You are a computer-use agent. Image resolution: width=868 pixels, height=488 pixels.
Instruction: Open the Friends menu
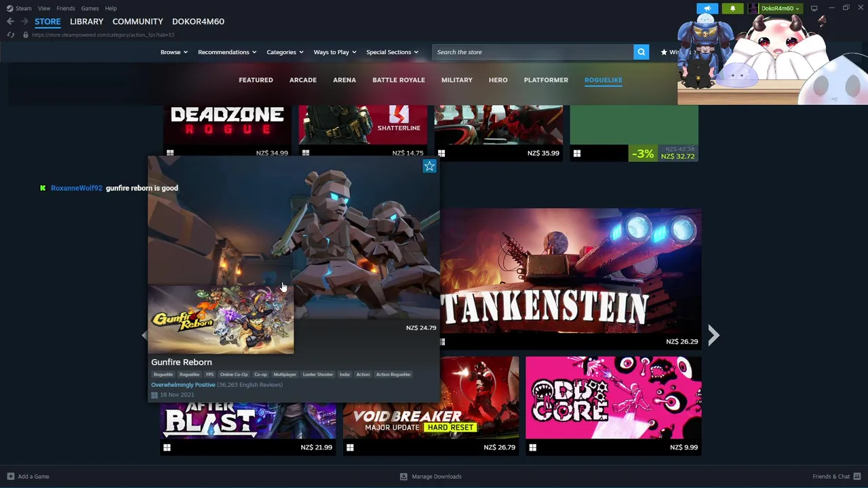(x=66, y=8)
